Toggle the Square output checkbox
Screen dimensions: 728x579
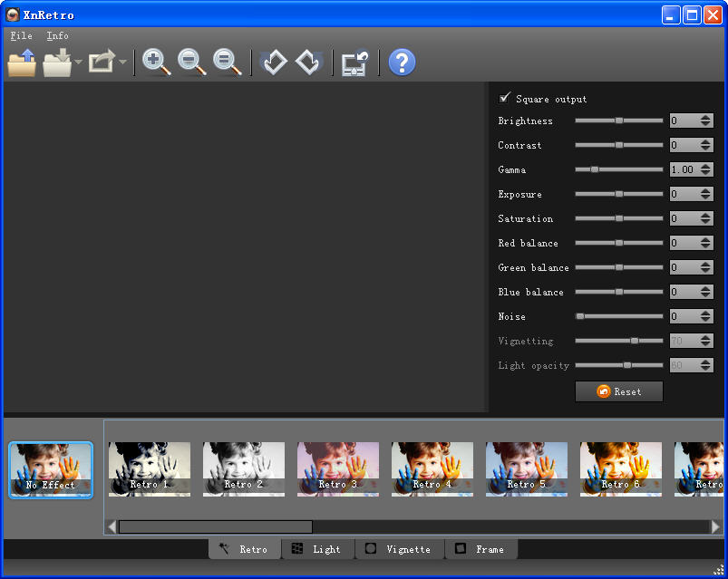tap(505, 99)
